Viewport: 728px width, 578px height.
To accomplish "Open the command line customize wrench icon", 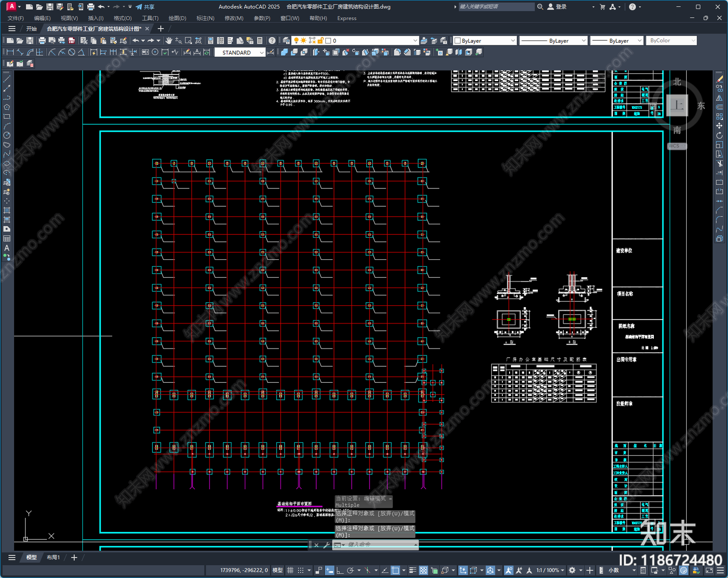I will pyautogui.click(x=326, y=545).
